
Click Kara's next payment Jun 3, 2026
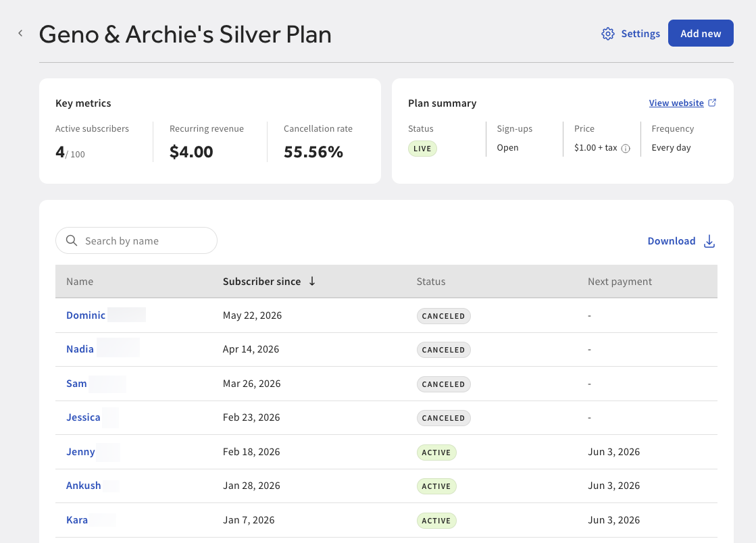(x=613, y=520)
